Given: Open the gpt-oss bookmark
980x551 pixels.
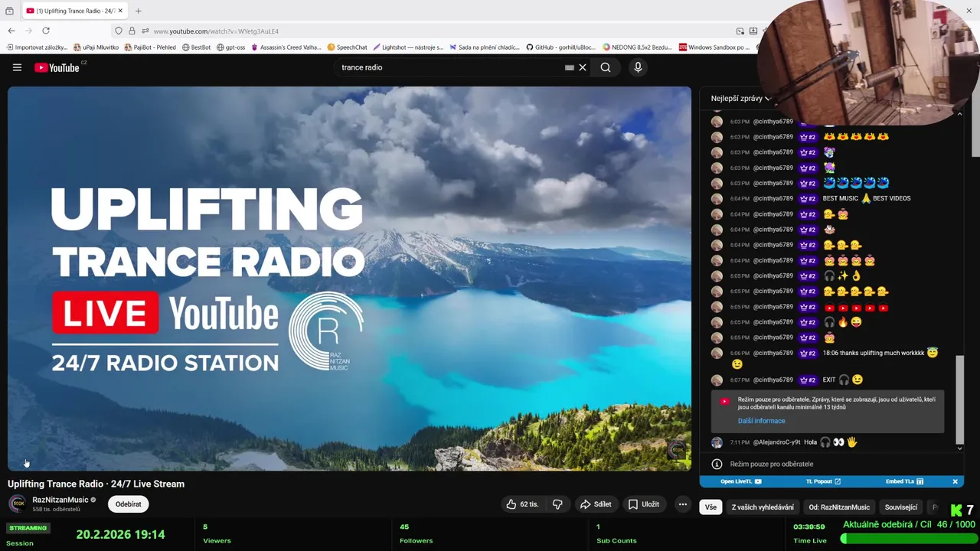Looking at the screenshot, I should tap(231, 47).
